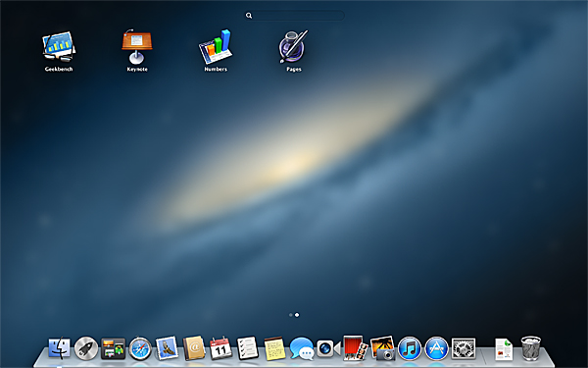The height and width of the screenshot is (368, 588).
Task: Launch iTunes music note icon
Action: tap(410, 348)
